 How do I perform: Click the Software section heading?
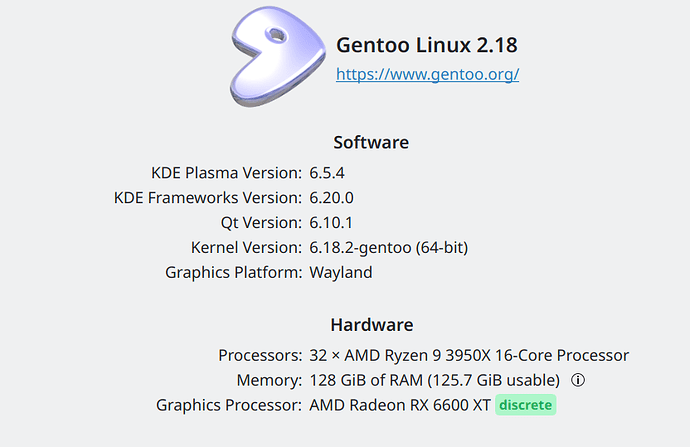tap(371, 142)
